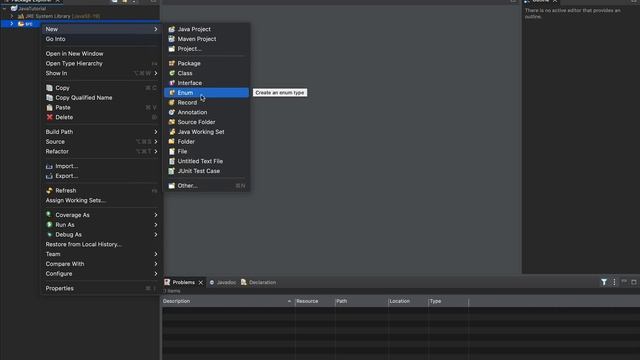Image resolution: width=640 pixels, height=360 pixels.
Task: Click the Import... icon
Action: coord(49,166)
